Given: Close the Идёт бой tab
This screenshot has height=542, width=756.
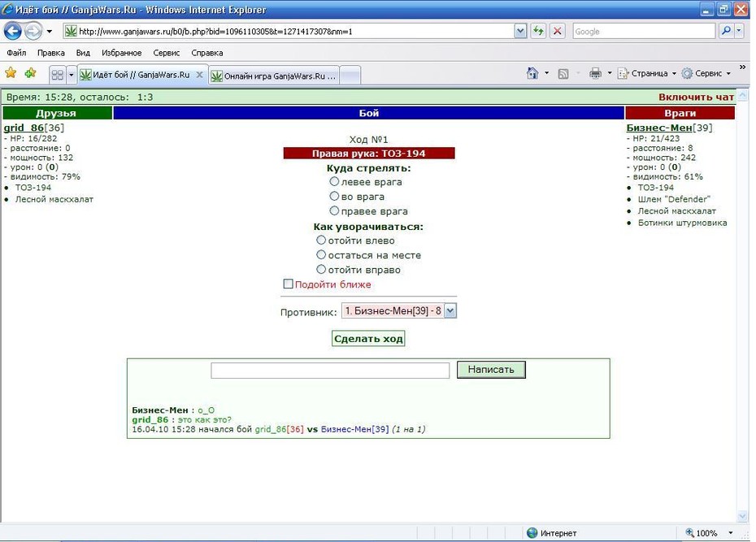Looking at the screenshot, I should point(199,75).
